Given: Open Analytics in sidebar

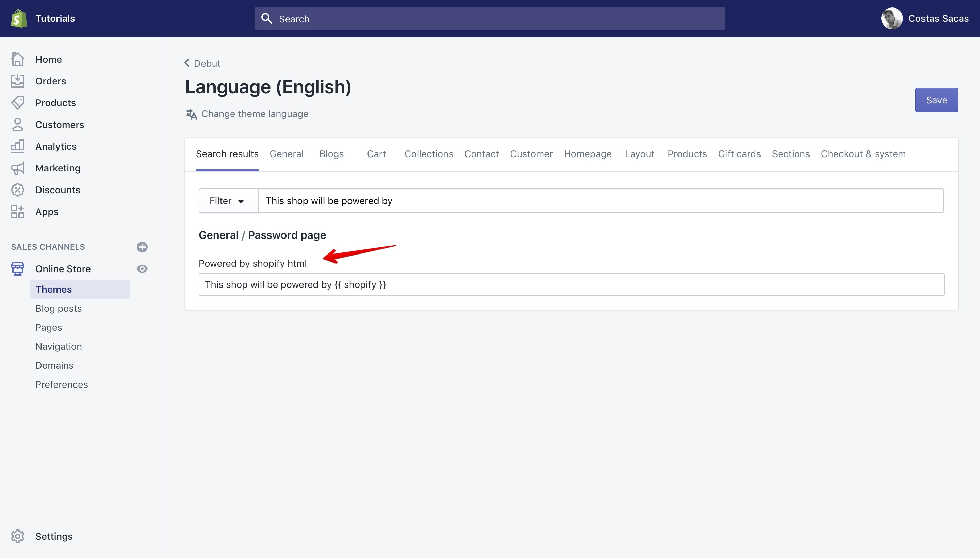Looking at the screenshot, I should coord(56,146).
